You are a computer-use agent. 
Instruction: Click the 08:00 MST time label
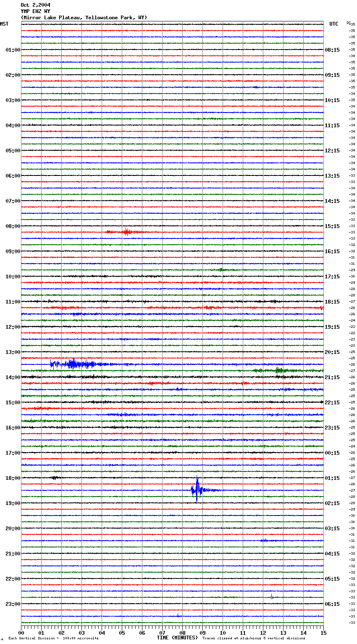pos(13,226)
